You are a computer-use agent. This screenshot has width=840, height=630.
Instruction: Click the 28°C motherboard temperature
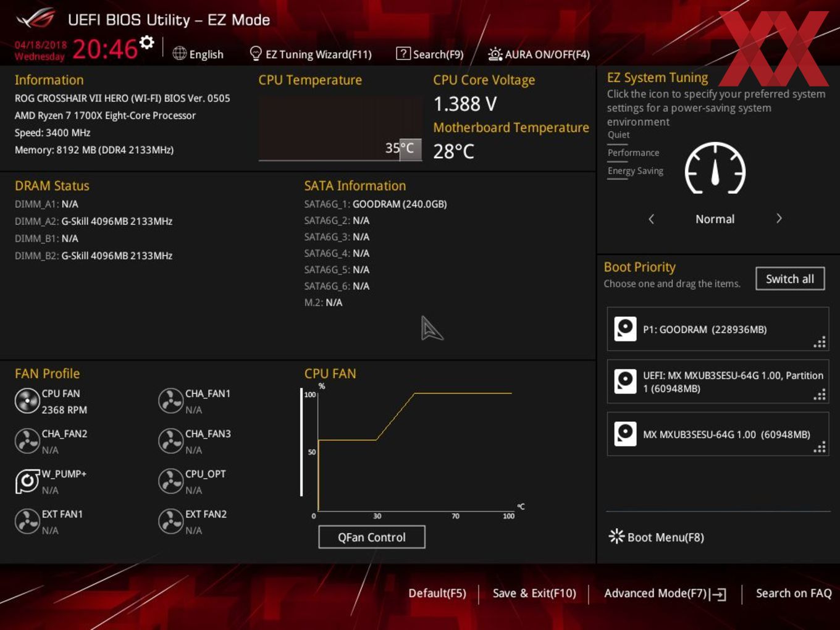click(454, 151)
